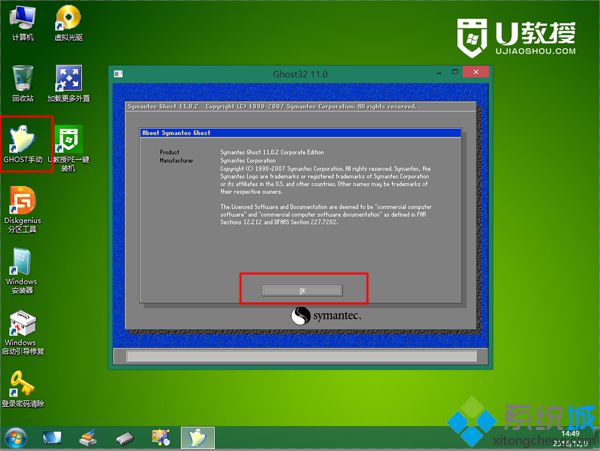Launch the 虚拟光驱 virtual drive shortcut
This screenshot has width=600, height=451.
(68, 23)
